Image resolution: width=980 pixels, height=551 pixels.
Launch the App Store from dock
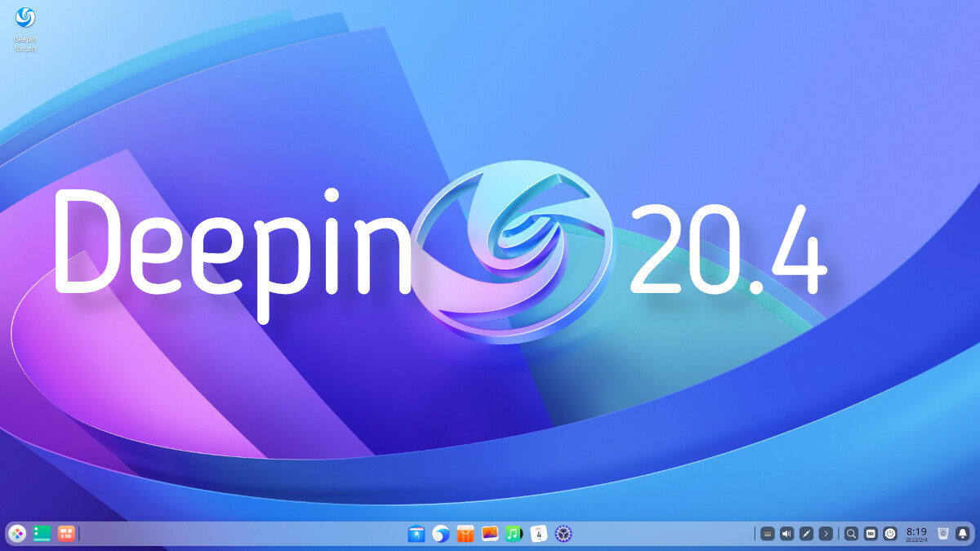tap(465, 534)
